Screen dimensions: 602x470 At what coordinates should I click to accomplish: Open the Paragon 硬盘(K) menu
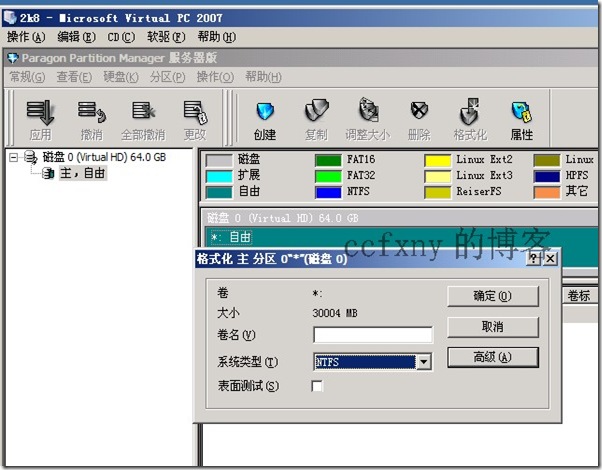121,77
